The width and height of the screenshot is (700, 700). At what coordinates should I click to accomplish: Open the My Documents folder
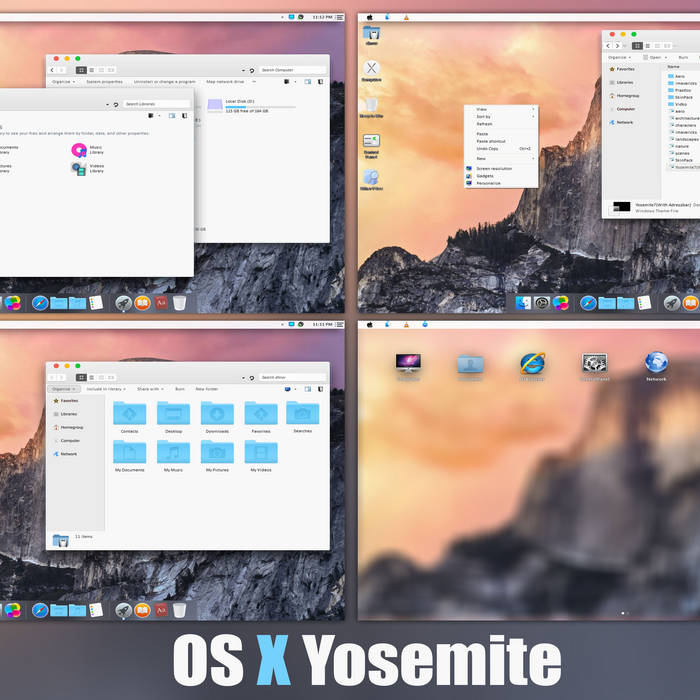coord(129,451)
